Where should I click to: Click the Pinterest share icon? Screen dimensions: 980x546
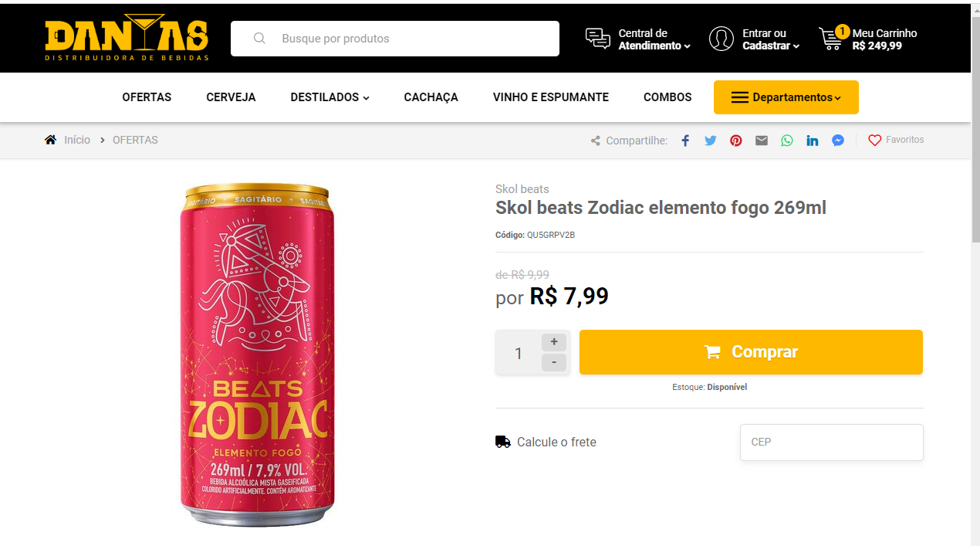tap(736, 141)
